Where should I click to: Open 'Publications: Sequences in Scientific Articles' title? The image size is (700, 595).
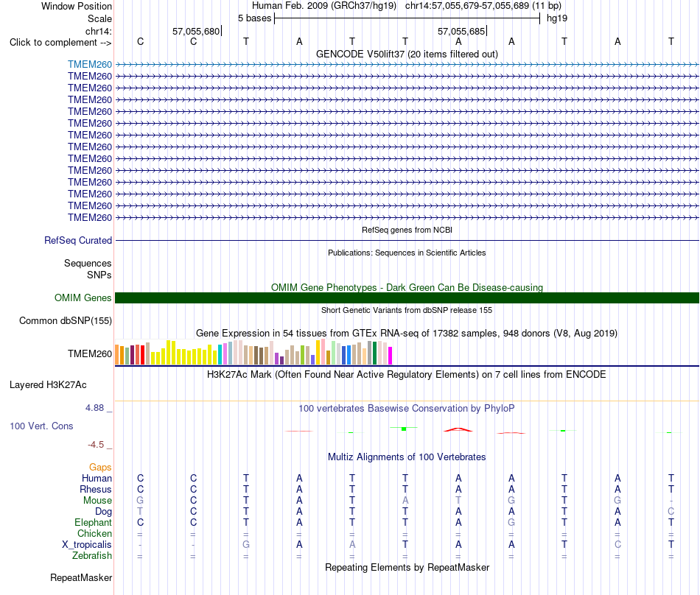pos(407,253)
